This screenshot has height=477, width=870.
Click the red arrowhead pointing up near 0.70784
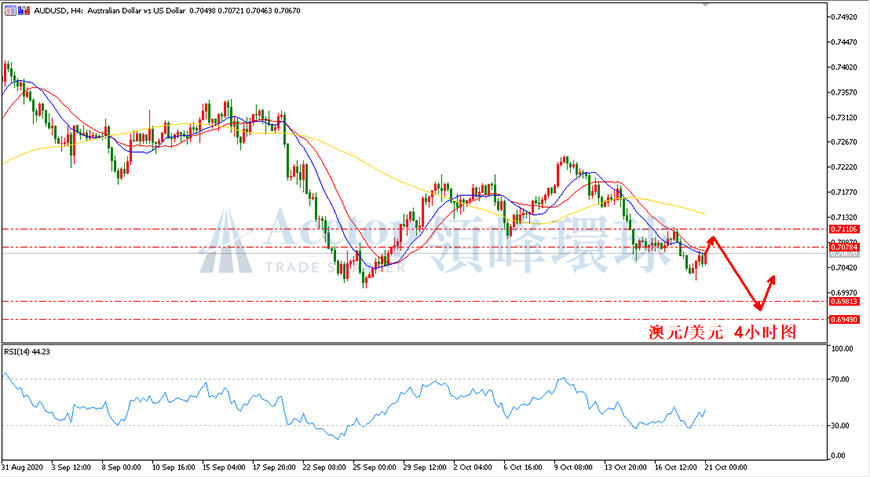(x=712, y=241)
